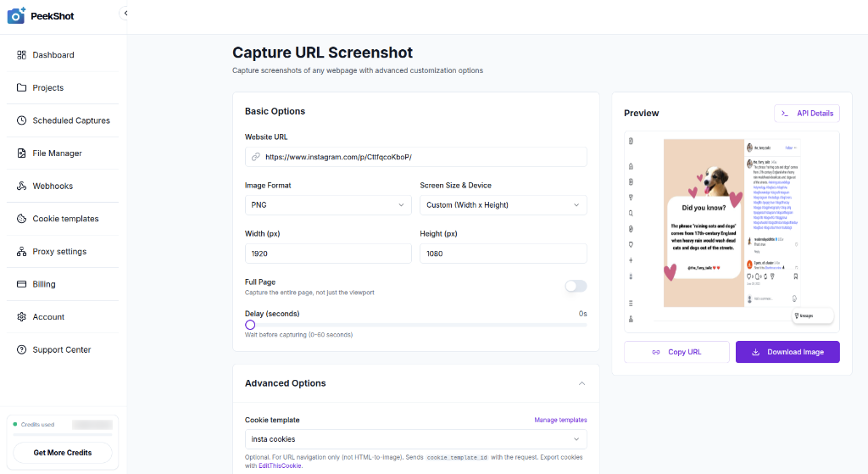Click the Dashboard grid icon
Image resolution: width=868 pixels, height=474 pixels.
pos(21,55)
